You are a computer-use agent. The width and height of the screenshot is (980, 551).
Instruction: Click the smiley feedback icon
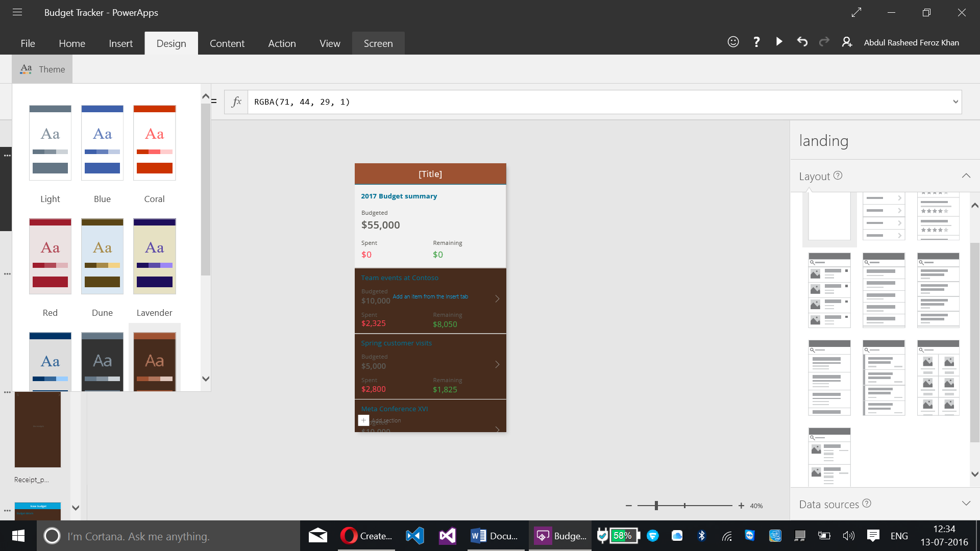click(x=733, y=42)
